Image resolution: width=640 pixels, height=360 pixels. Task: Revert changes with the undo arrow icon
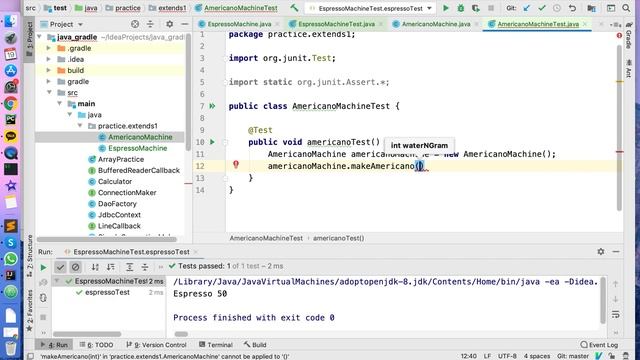point(572,8)
